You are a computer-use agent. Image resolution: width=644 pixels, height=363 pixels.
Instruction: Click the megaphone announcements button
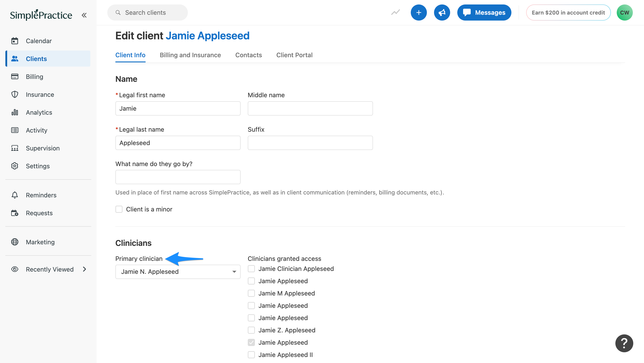(442, 13)
